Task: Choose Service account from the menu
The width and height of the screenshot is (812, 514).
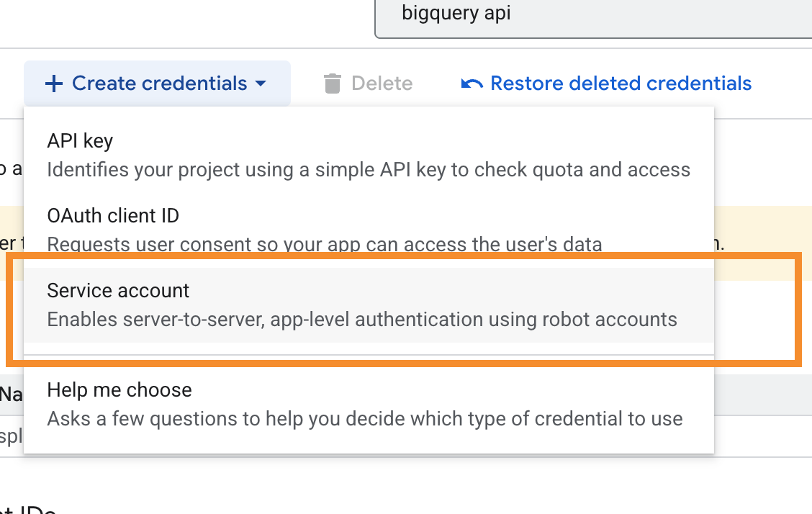Action: pos(369,305)
